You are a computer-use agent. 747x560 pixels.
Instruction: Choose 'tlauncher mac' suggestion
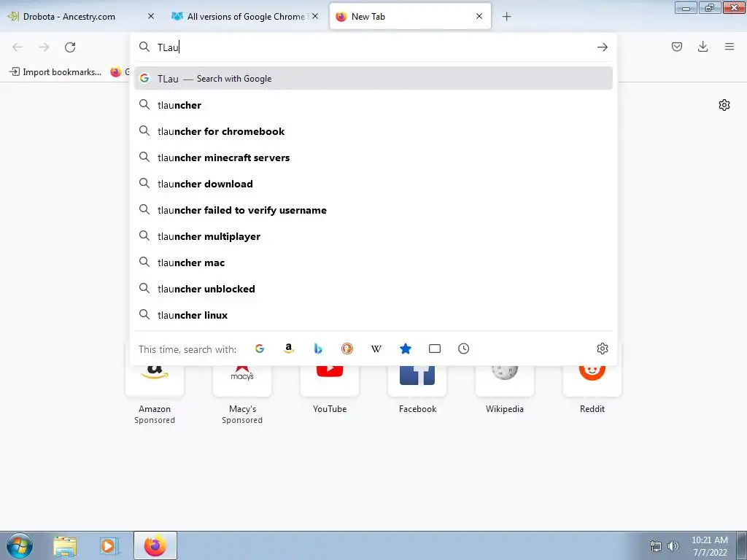(x=373, y=262)
